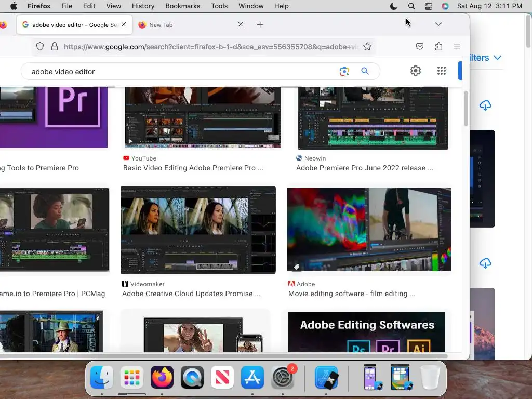The image size is (532, 399).
Task: Open the Window menu
Action: tap(251, 6)
